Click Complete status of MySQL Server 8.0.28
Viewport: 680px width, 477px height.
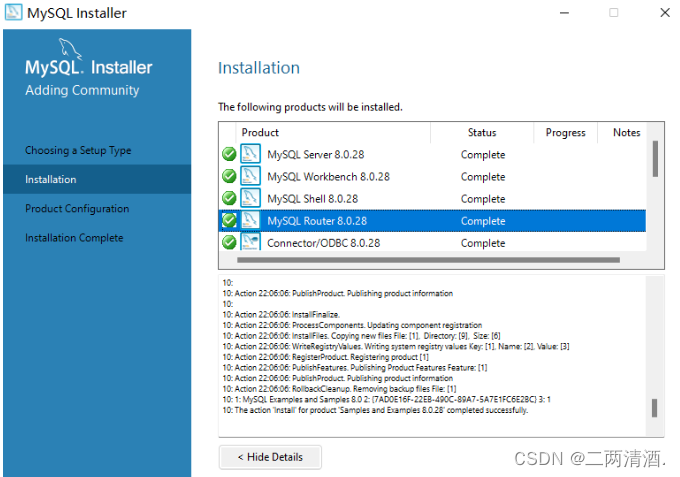click(483, 155)
